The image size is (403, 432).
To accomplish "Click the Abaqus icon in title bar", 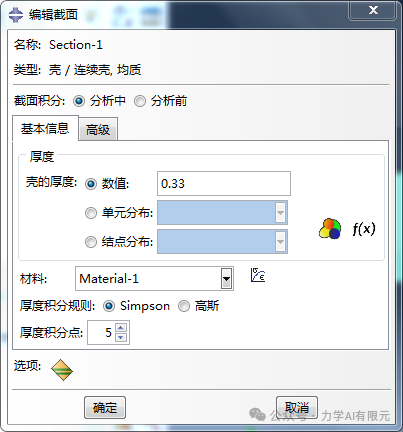I will click(15, 15).
